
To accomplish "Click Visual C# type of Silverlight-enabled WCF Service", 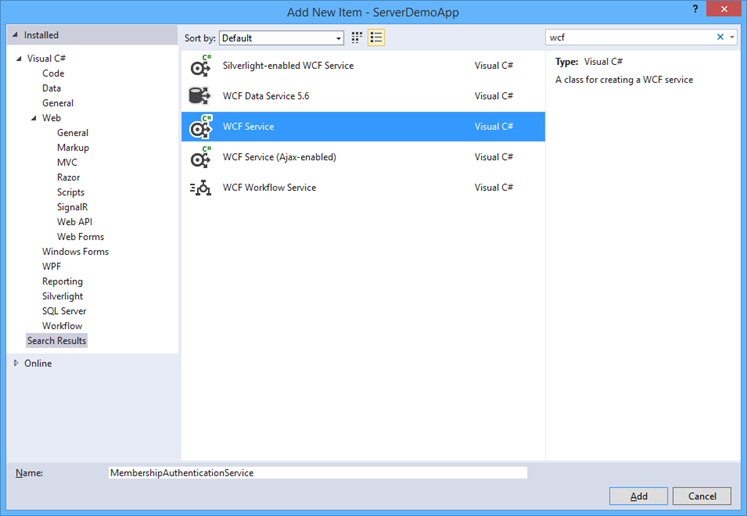I will pos(494,66).
